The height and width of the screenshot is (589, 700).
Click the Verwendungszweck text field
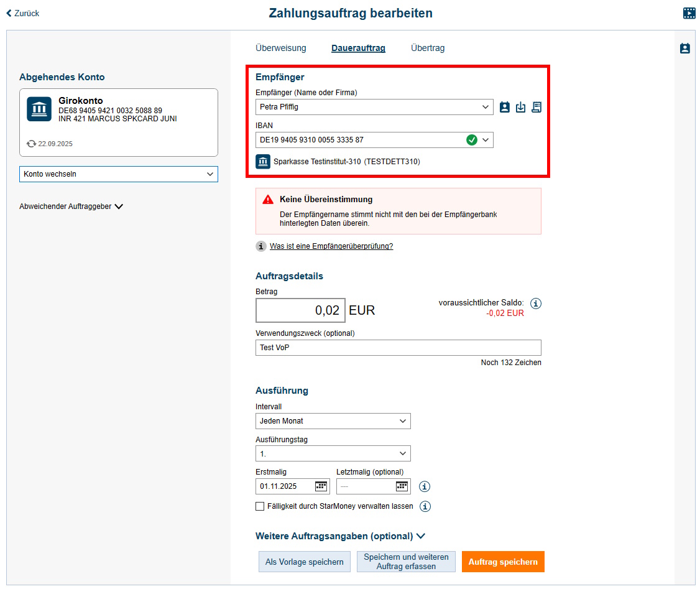[x=398, y=348]
